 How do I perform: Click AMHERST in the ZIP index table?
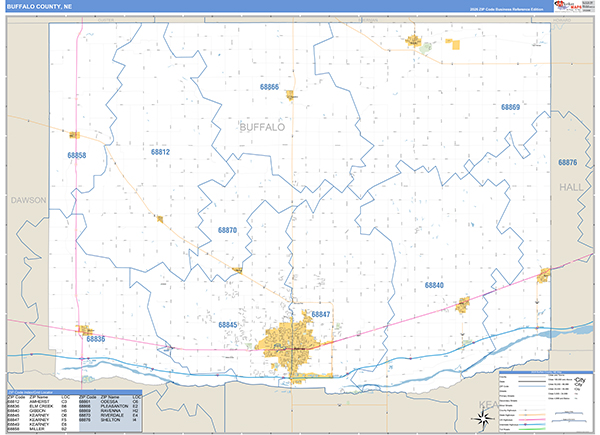[x=38, y=402]
